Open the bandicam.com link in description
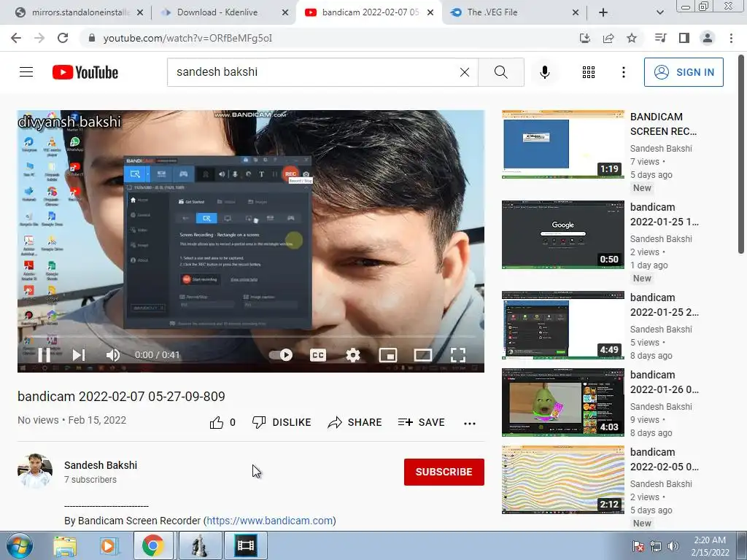The width and height of the screenshot is (747, 560). [x=270, y=521]
